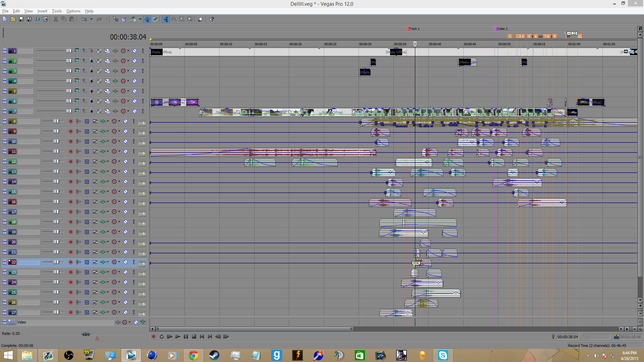Open the Options menu
This screenshot has width=644, height=362.
pos(73,11)
